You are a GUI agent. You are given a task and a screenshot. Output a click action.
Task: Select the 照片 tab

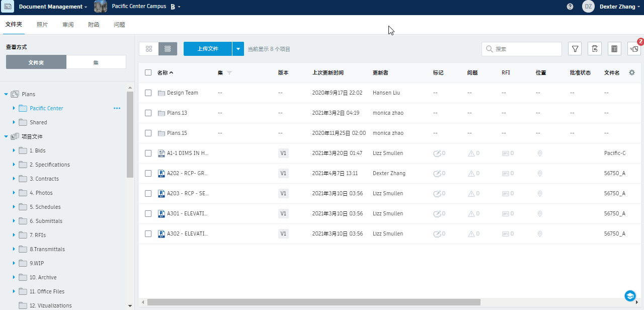pyautogui.click(x=42, y=24)
